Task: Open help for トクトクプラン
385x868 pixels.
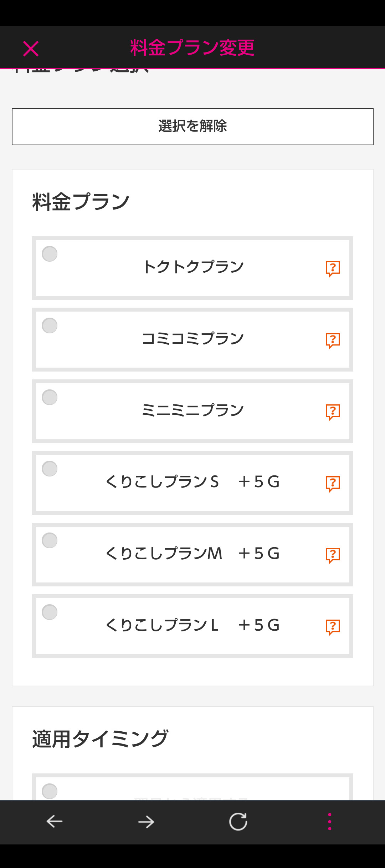Action: click(332, 269)
